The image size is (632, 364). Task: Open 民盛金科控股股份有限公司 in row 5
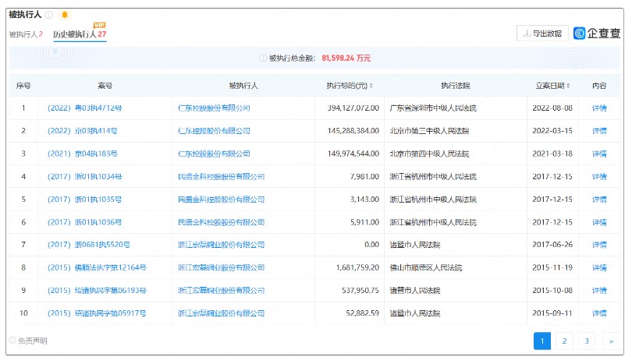[222, 200]
